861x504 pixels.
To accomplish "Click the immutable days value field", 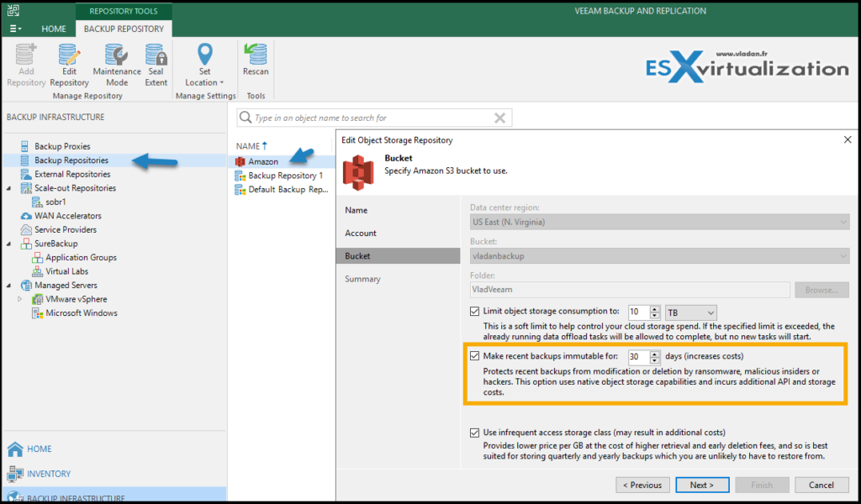I will [x=639, y=356].
